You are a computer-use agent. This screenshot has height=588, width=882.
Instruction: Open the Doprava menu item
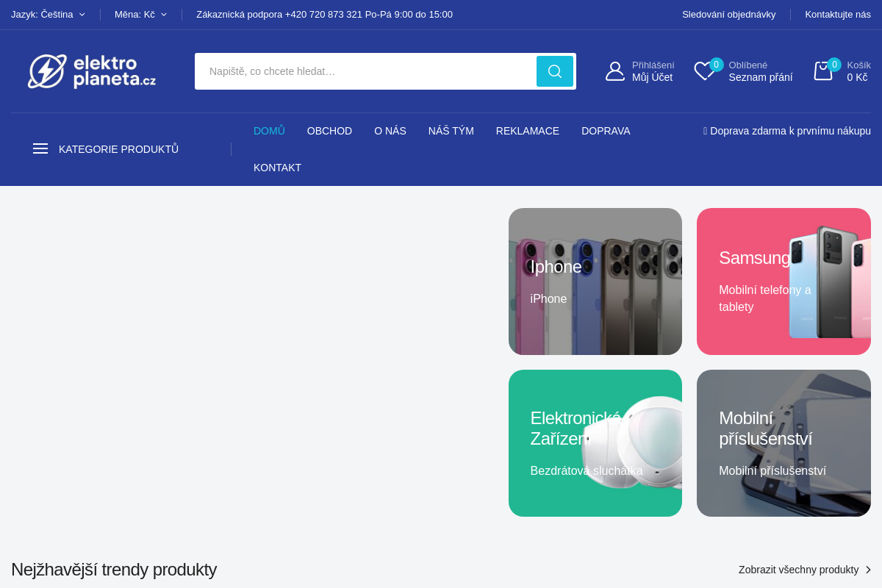pyautogui.click(x=606, y=131)
